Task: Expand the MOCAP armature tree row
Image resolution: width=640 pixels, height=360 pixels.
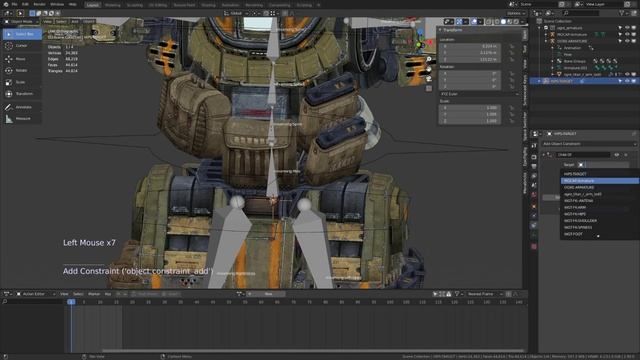Action: 546,35
